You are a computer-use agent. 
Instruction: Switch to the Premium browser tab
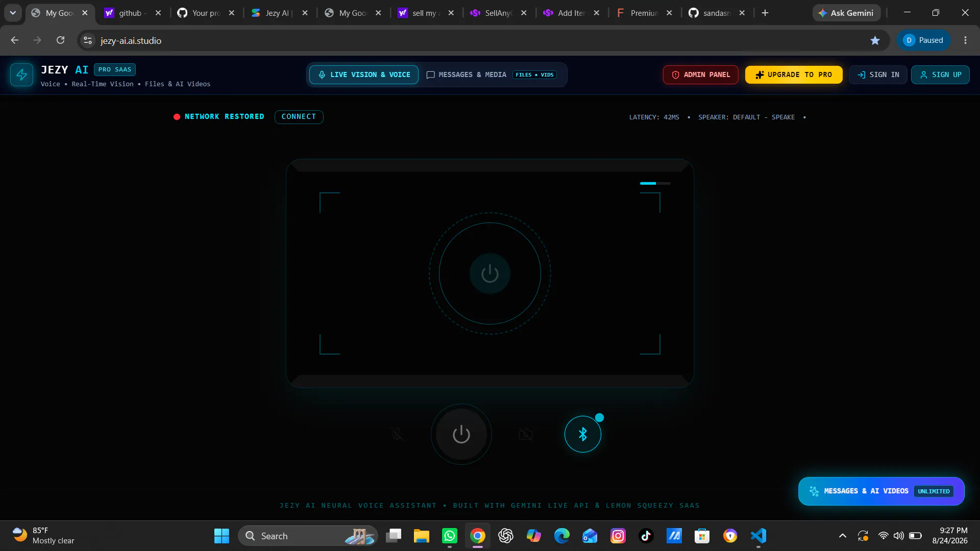point(644,13)
